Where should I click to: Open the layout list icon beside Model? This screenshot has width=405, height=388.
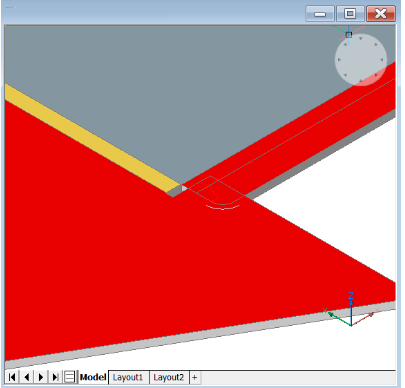[69, 377]
